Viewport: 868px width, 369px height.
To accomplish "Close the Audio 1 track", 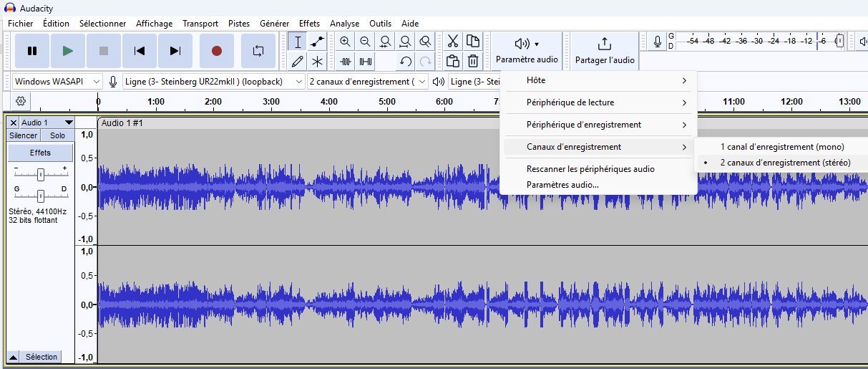I will pyautogui.click(x=14, y=123).
